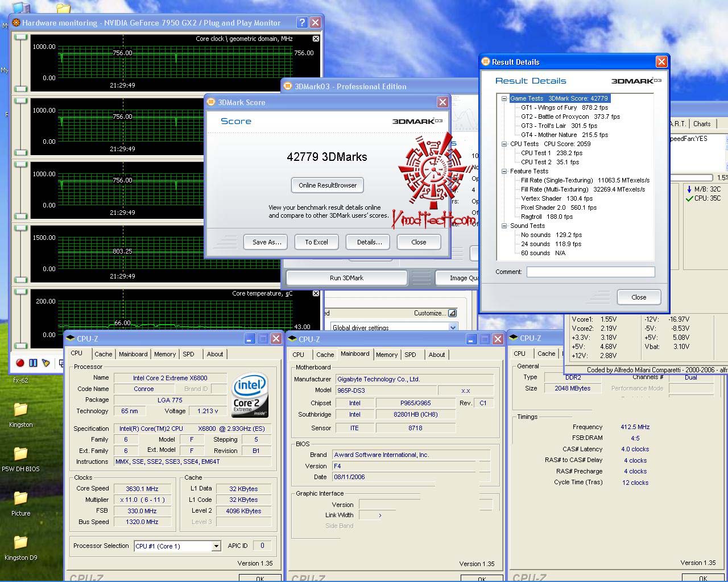Image resolution: width=728 pixels, height=582 pixels.
Task: Select the GT2 - Battle of Proxycon row
Action: pyautogui.click(x=570, y=117)
